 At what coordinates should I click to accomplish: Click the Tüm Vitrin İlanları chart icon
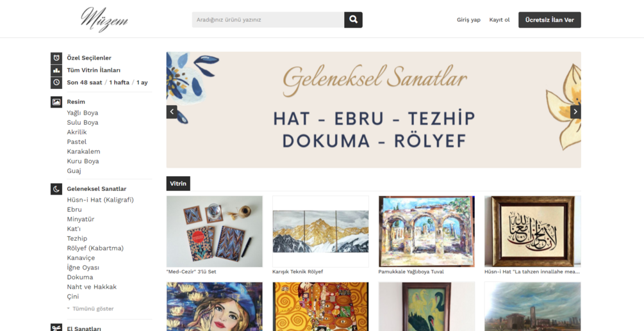coord(56,70)
